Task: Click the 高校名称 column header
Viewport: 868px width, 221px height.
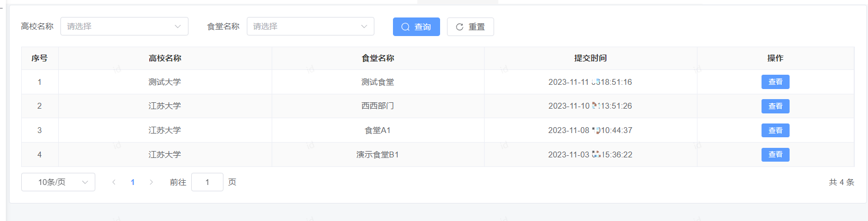Action: tap(165, 58)
